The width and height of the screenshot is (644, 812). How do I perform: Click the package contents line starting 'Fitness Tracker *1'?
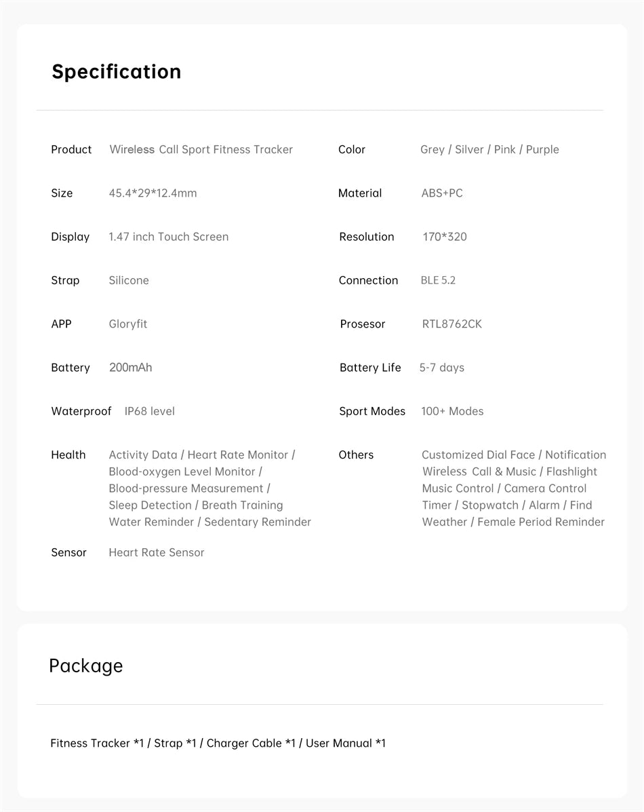click(x=218, y=743)
